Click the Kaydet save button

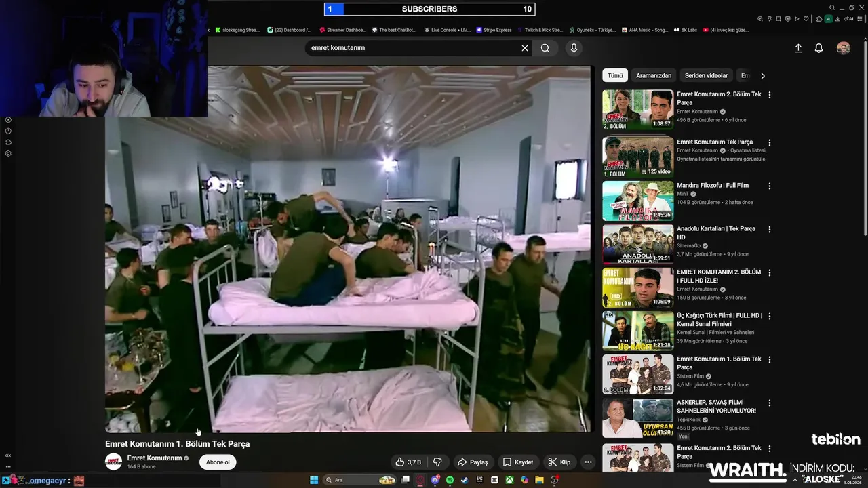coord(518,462)
